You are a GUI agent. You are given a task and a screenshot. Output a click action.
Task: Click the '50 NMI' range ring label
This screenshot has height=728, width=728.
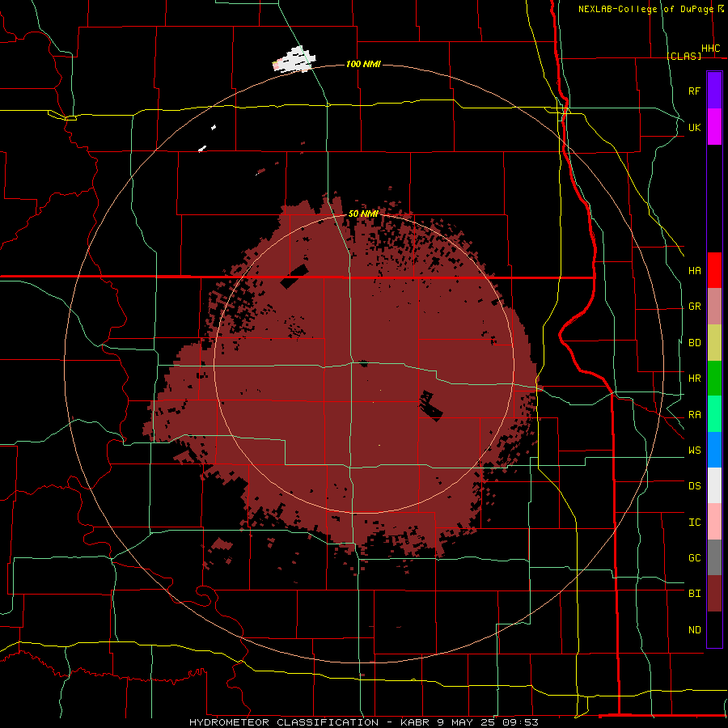[x=363, y=214]
